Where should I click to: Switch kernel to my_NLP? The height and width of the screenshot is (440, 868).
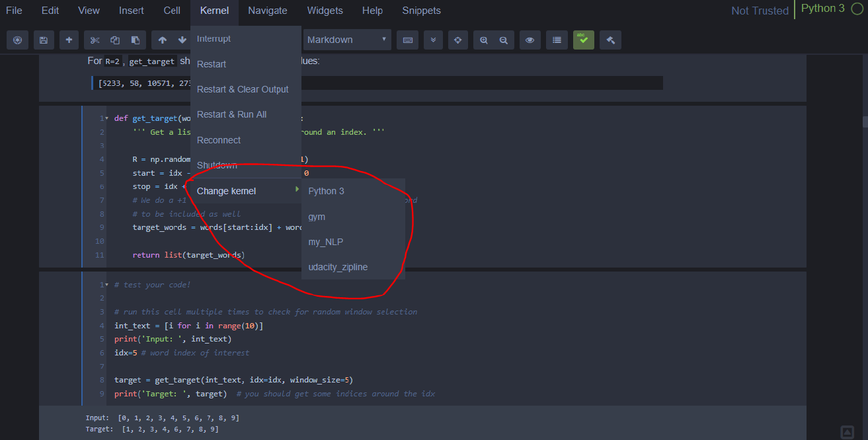353,242
